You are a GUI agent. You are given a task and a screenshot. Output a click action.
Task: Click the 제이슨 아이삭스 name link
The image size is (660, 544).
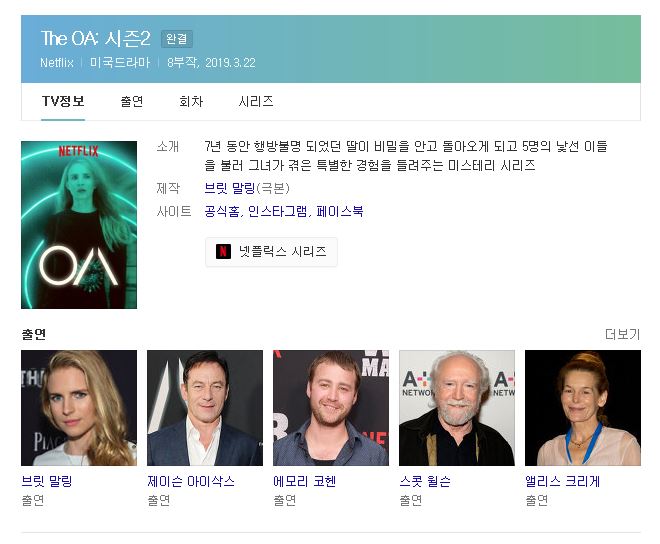[191, 481]
